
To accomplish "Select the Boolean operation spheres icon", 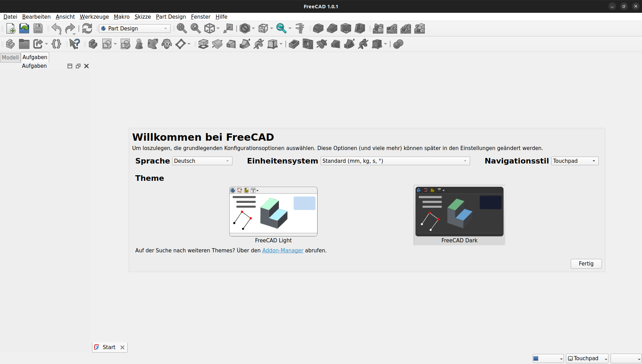I will click(398, 44).
